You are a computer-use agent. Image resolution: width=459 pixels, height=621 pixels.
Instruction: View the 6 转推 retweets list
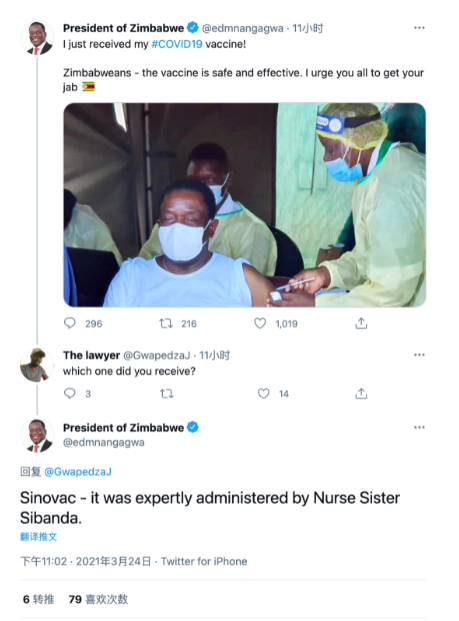38,599
